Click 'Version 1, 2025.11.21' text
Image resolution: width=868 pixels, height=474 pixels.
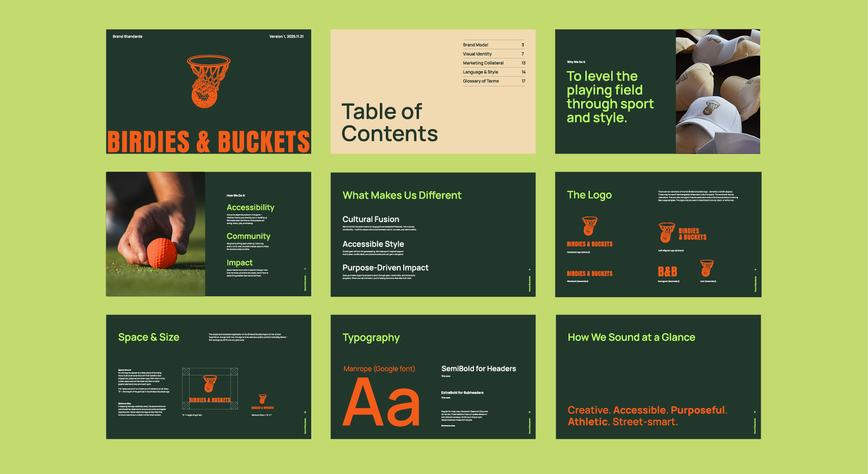(x=286, y=37)
